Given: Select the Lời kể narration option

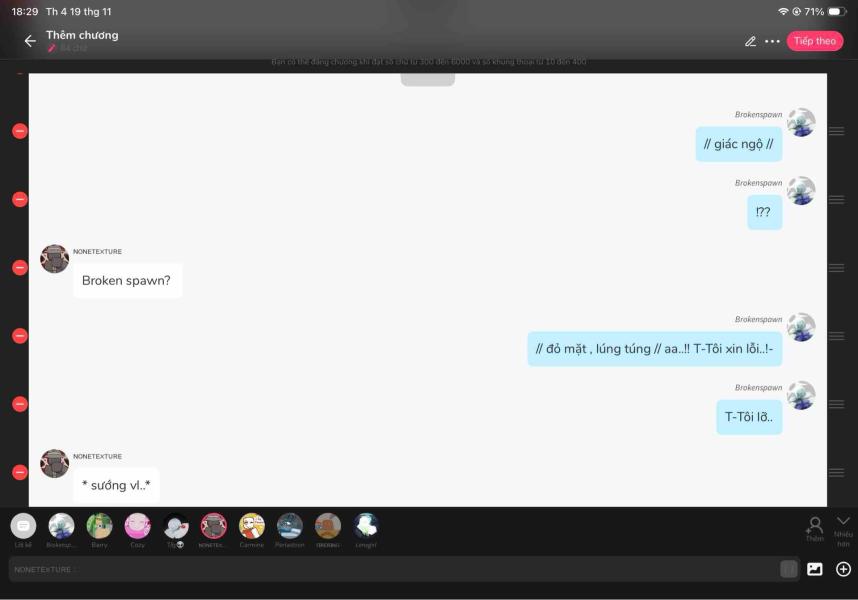Looking at the screenshot, I should click(23, 527).
